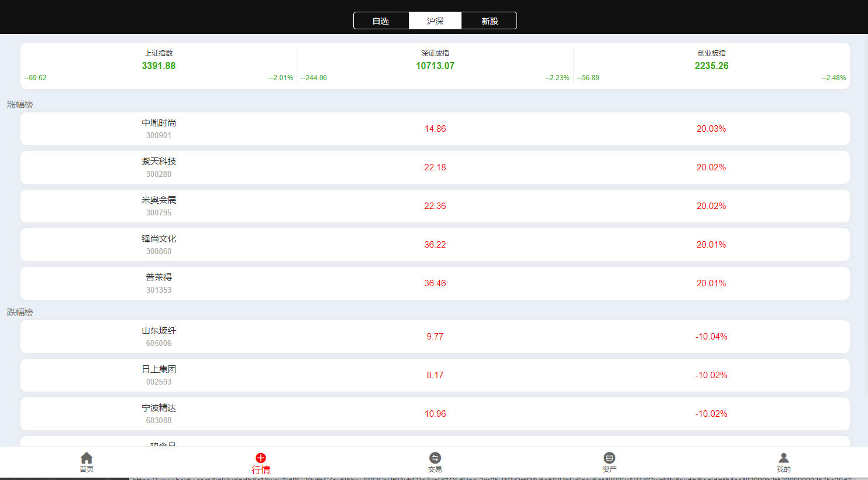This screenshot has width=868, height=480.
Task: Switch to the 自选 tab
Action: (381, 20)
